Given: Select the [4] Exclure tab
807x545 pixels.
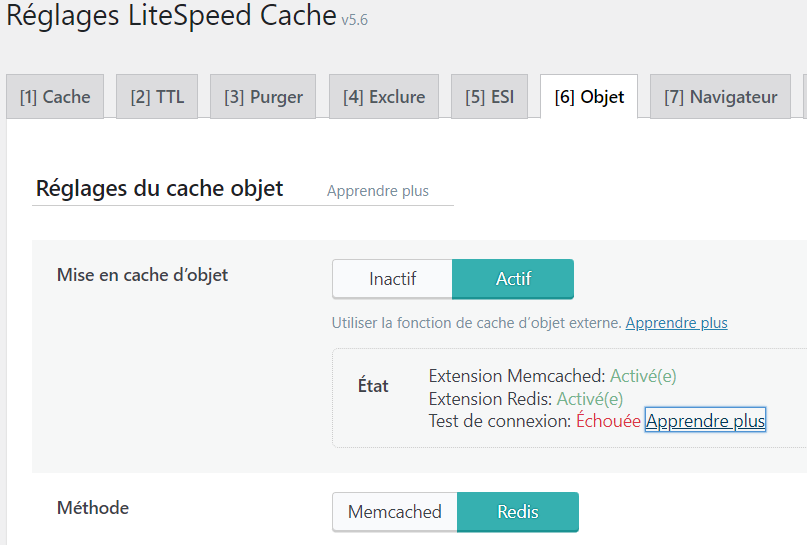Looking at the screenshot, I should tap(384, 97).
